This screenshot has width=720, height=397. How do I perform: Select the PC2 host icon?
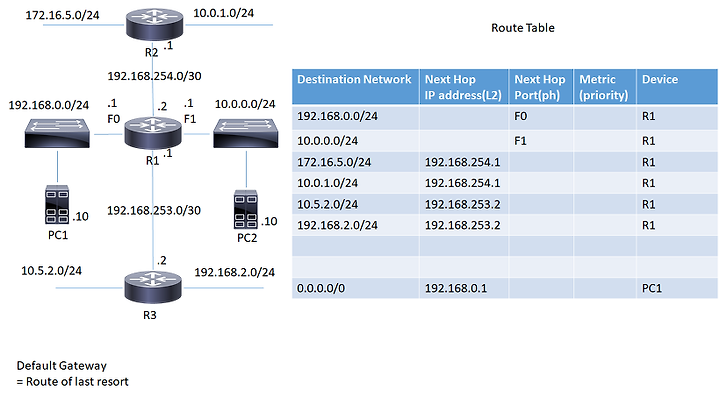coord(246,210)
